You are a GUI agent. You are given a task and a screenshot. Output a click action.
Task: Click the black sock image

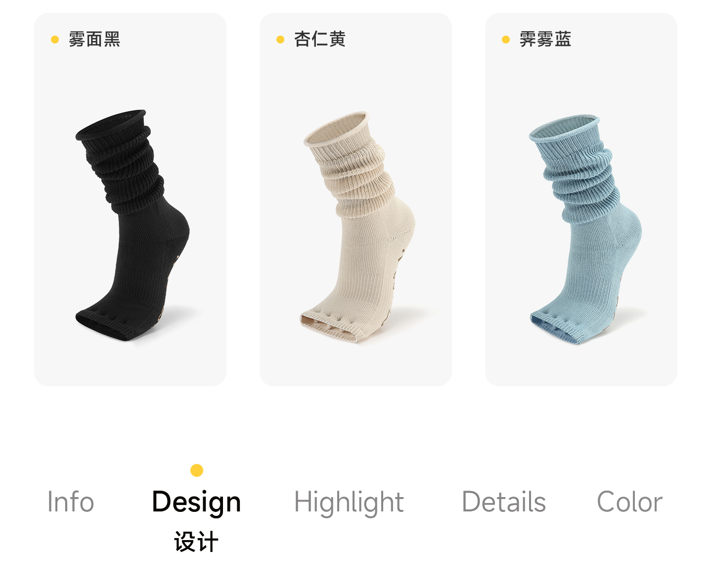point(133,225)
